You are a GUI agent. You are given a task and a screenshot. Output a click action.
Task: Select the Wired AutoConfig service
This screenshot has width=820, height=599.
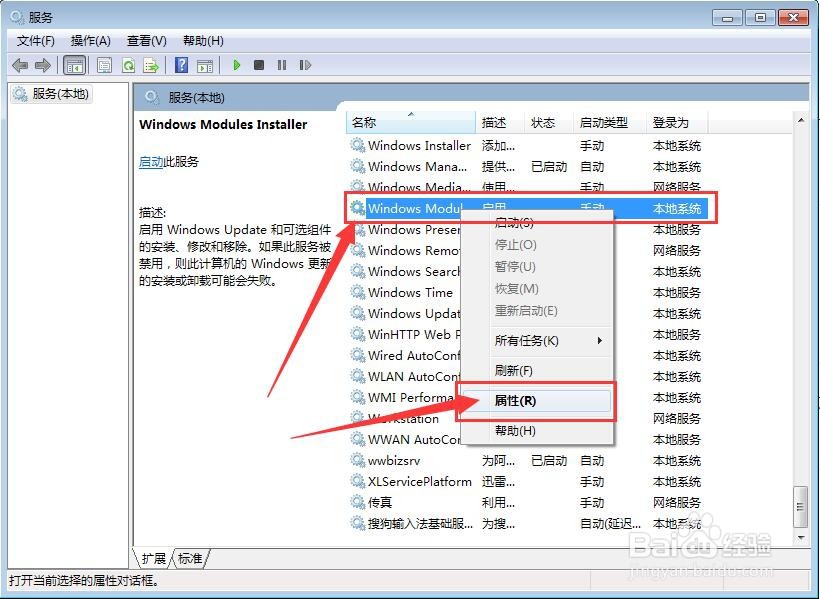(414, 355)
